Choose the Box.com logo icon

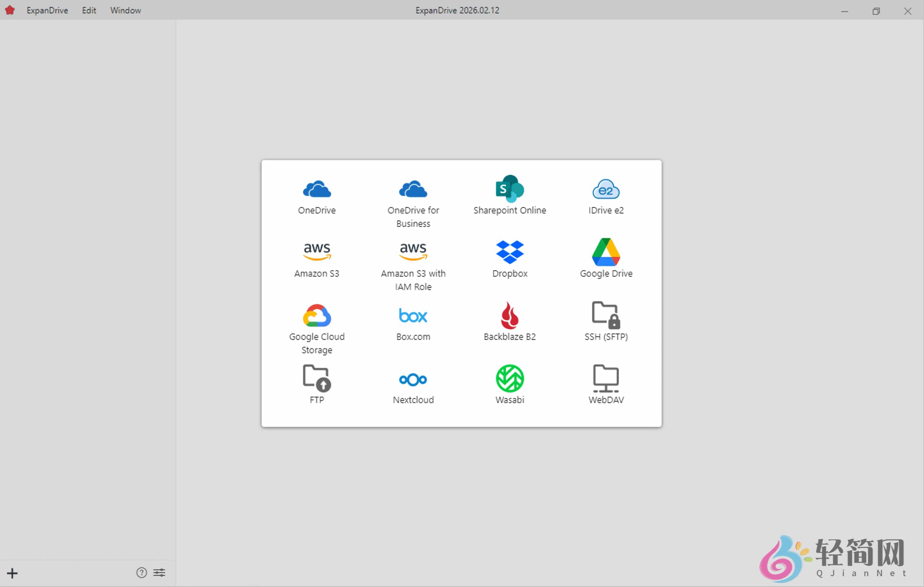click(413, 315)
